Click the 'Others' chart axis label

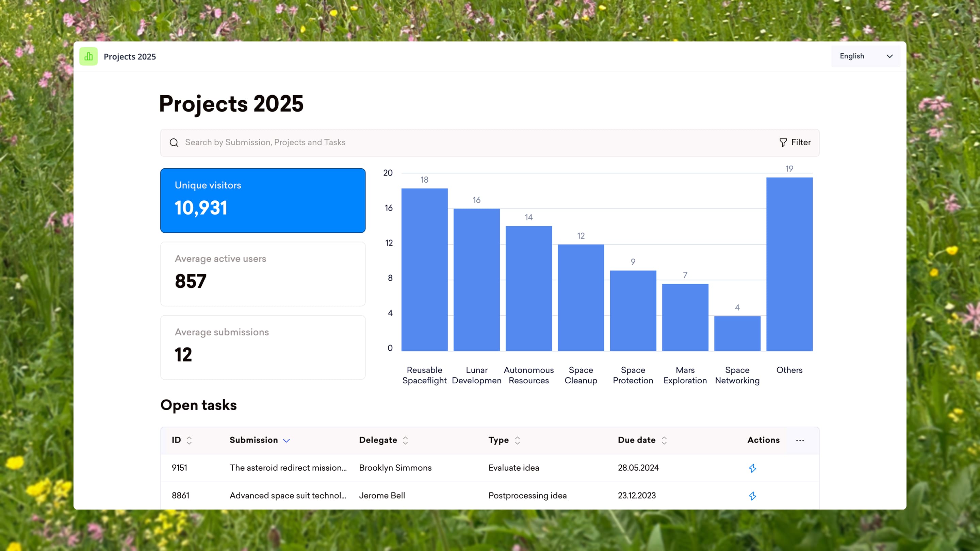tap(789, 370)
